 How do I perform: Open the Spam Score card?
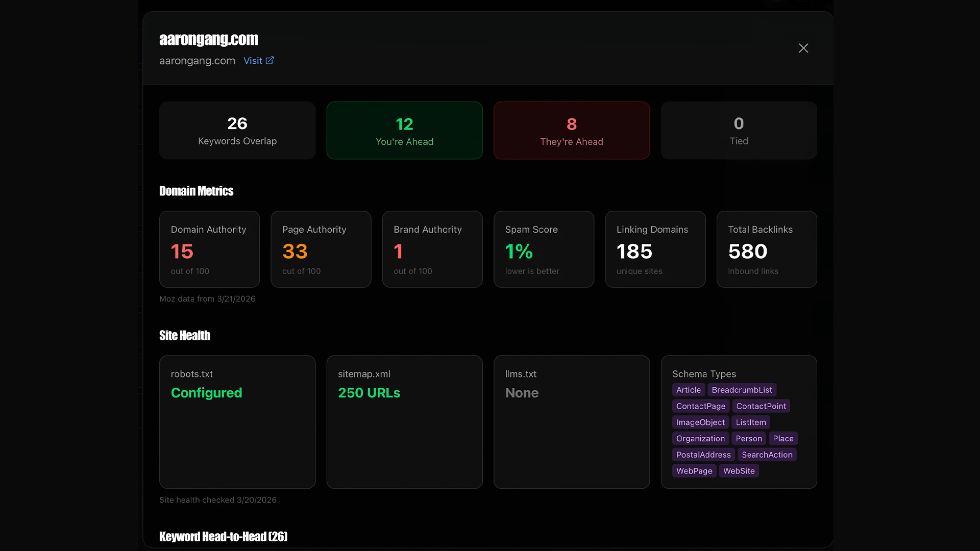[544, 249]
